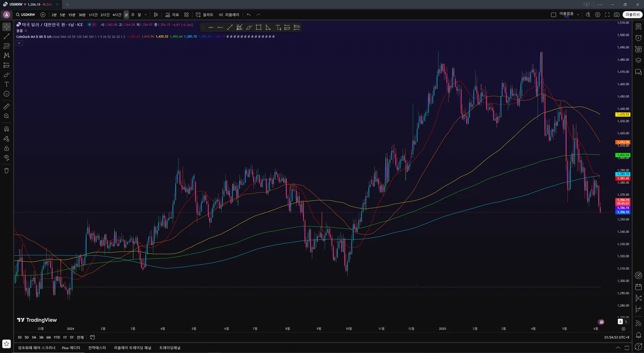Create an alert with 얼러트 button
The image size is (644, 353).
204,15
